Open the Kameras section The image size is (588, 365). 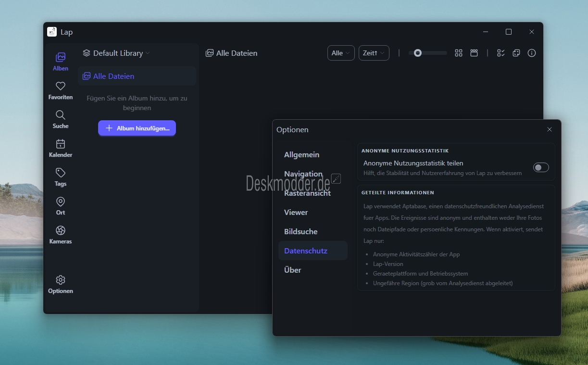point(61,234)
